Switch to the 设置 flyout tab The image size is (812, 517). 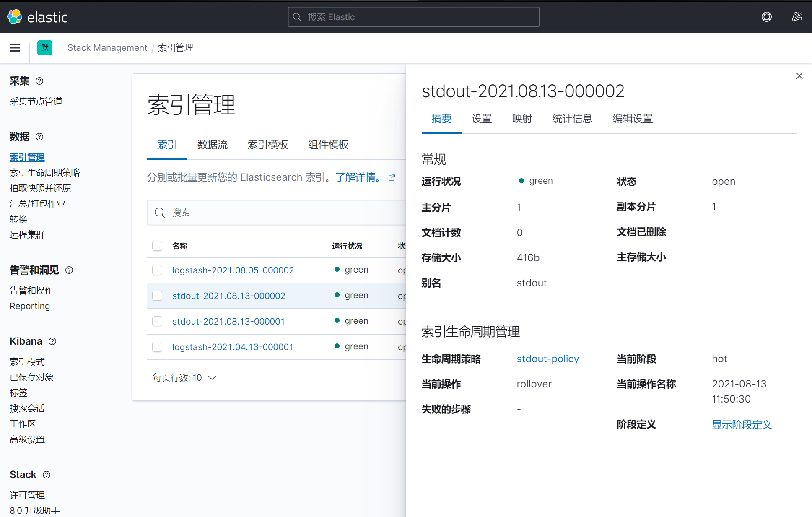pyautogui.click(x=482, y=119)
